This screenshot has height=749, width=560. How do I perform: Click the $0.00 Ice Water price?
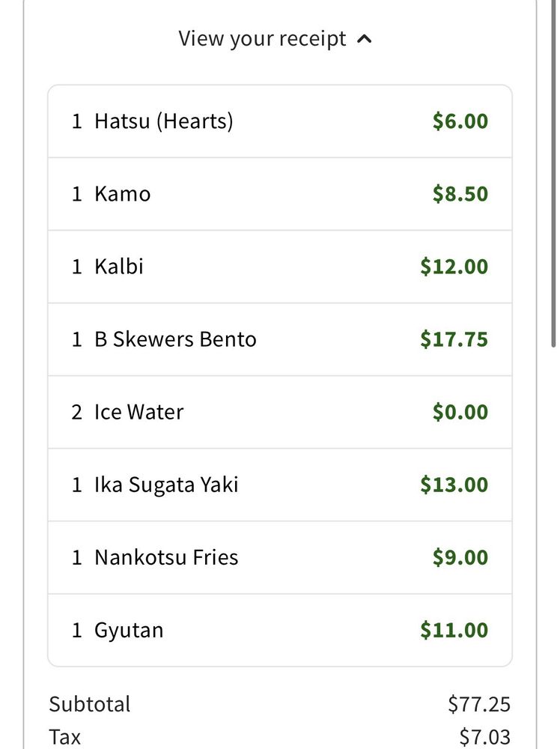coord(460,412)
